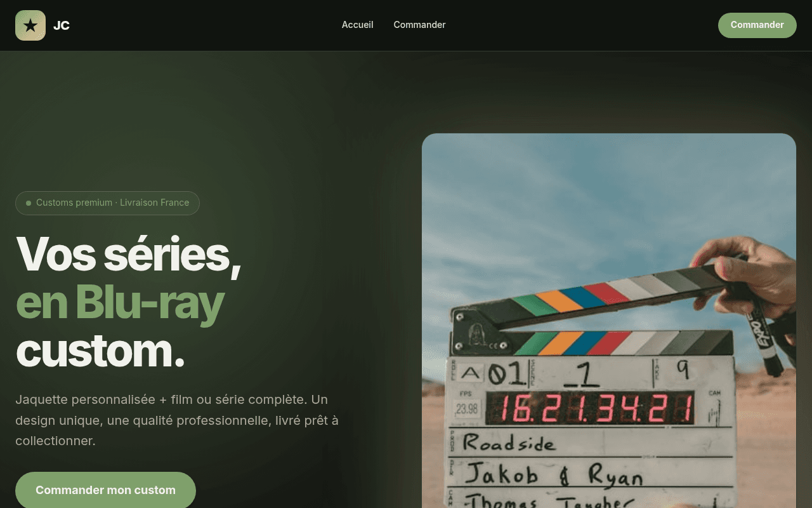Click the custom. heading line
Image resolution: width=812 pixels, height=508 pixels.
(x=100, y=351)
